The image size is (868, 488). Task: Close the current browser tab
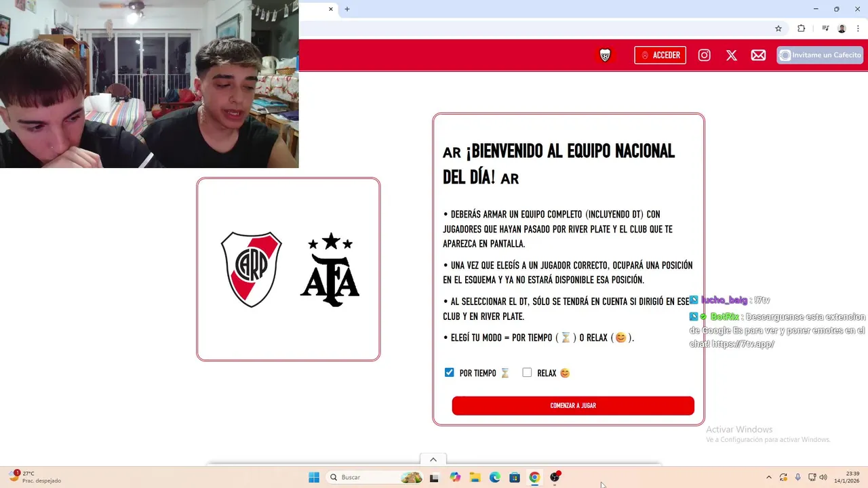coord(331,9)
